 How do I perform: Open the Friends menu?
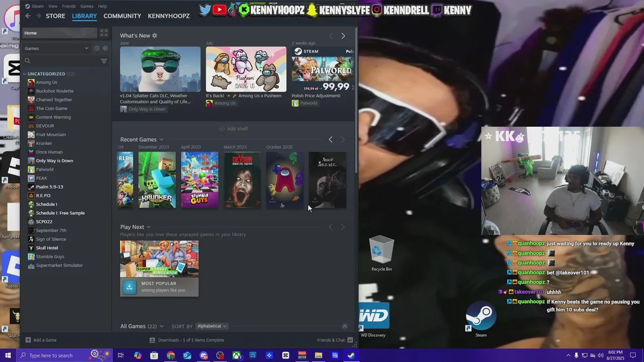(x=69, y=6)
